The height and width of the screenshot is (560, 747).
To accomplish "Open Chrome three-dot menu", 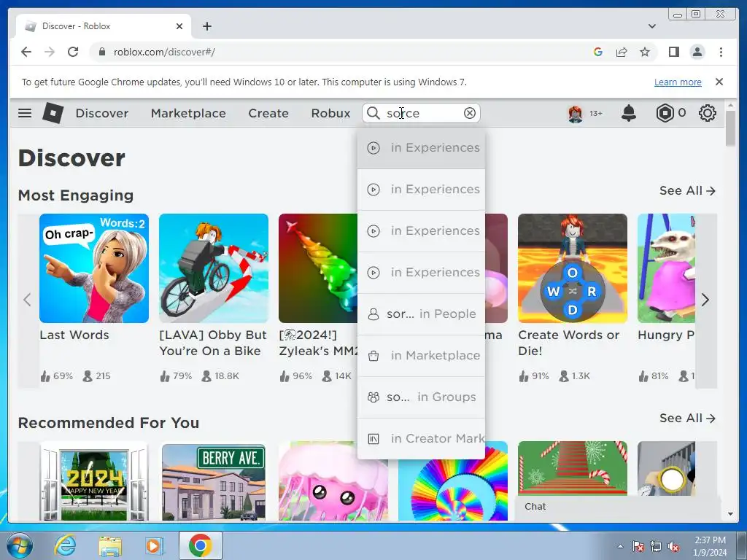I will [x=721, y=52].
